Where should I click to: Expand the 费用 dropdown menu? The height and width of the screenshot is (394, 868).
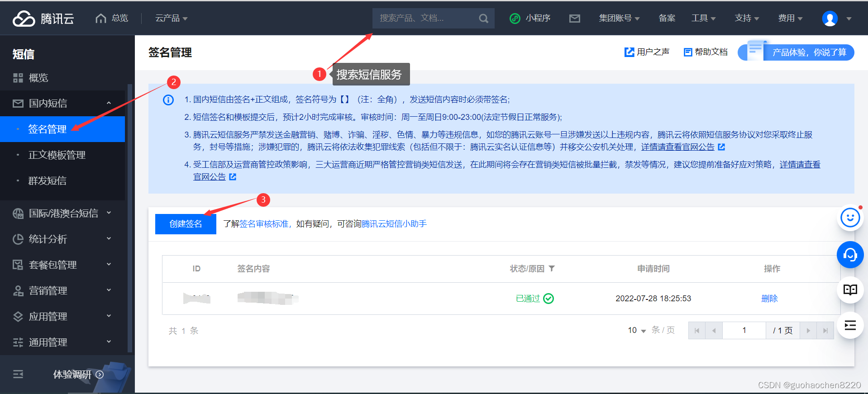pos(790,19)
